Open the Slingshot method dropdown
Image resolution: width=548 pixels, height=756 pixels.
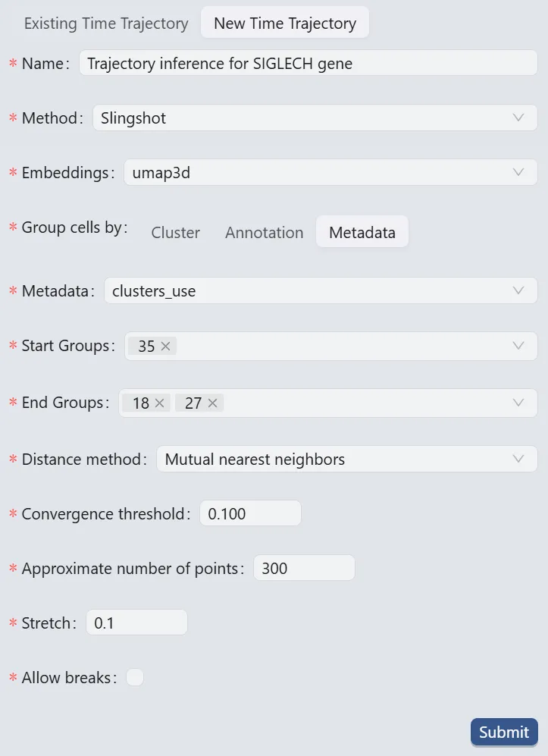pyautogui.click(x=303, y=118)
